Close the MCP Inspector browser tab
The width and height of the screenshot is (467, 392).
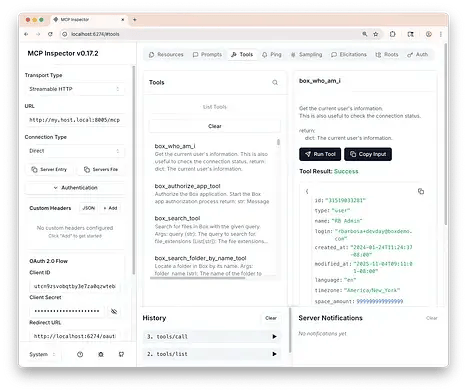123,20
